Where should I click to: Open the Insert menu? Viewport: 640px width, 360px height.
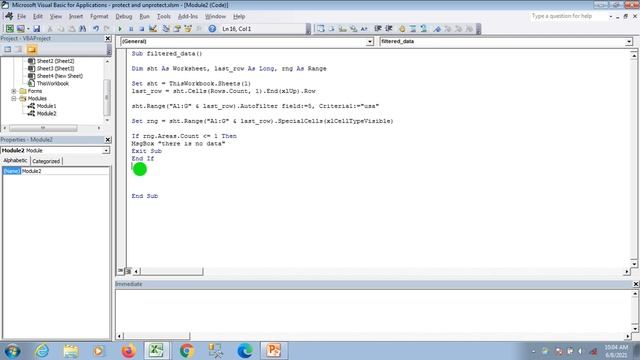click(76, 16)
